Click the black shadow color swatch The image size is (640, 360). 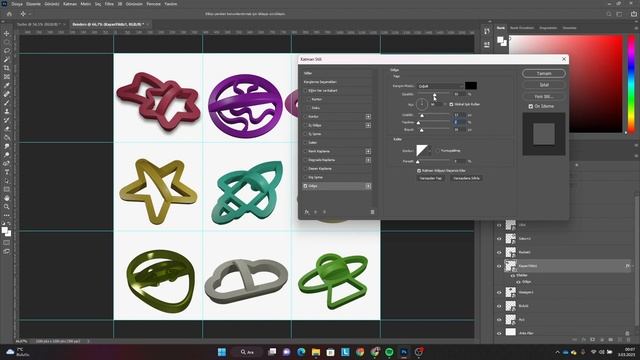(471, 86)
